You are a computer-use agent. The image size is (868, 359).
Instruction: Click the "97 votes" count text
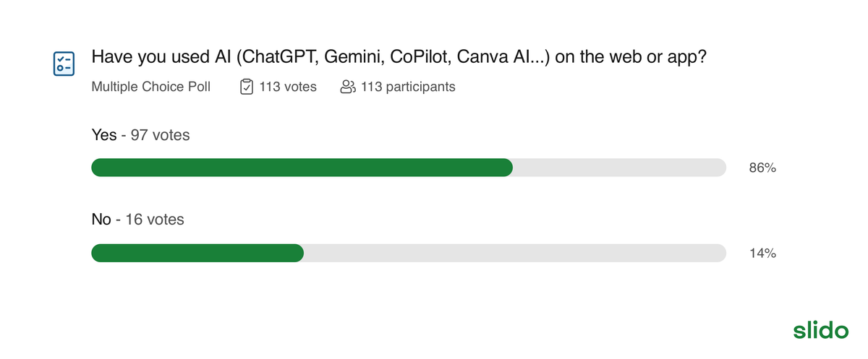(160, 134)
